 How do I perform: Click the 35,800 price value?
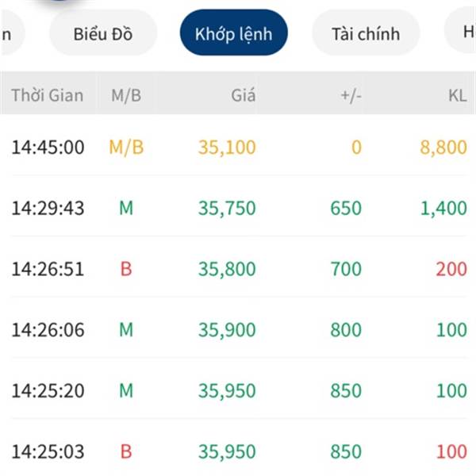227,269
